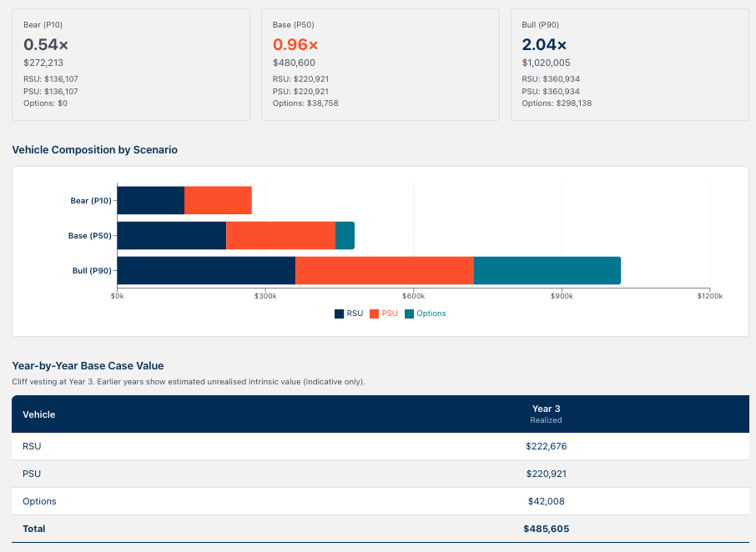Click the cliff vesting explanatory note
The width and height of the screenshot is (756, 552).
[189, 382]
